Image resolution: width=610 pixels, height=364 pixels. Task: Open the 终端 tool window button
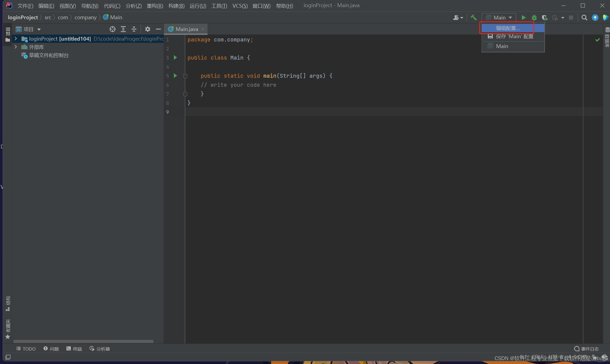74,349
